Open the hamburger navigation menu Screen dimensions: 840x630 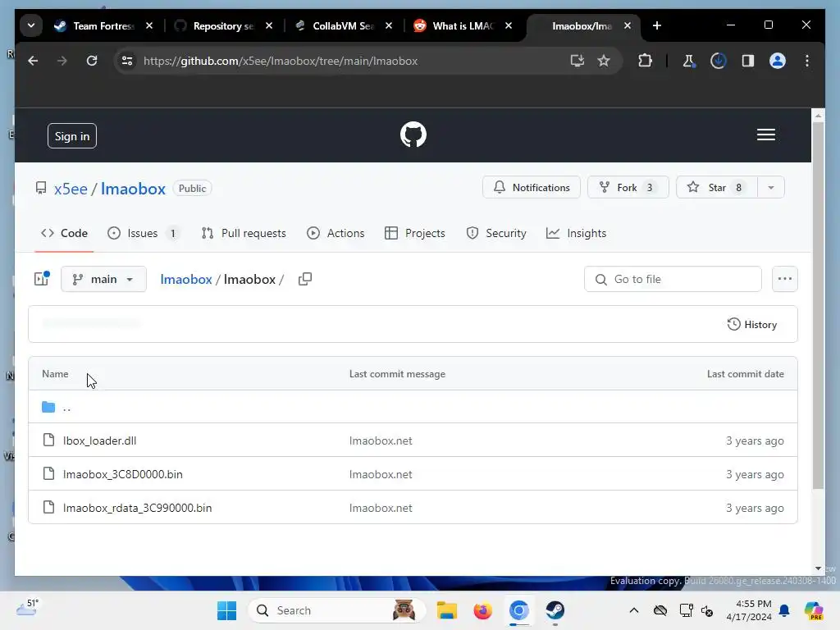tap(765, 135)
